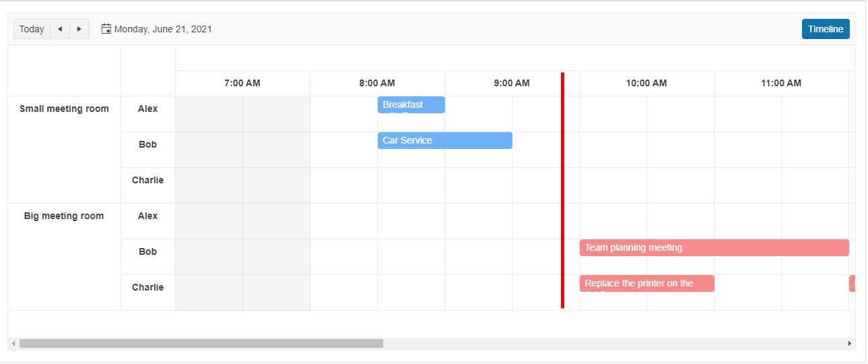The height and width of the screenshot is (364, 868).
Task: Click the scrollbar right arrow
Action: coord(849,344)
